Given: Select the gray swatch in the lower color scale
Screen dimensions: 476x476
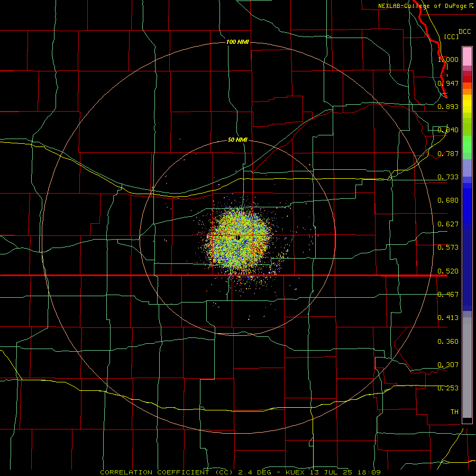Looking at the screenshot, I should click(x=467, y=368).
